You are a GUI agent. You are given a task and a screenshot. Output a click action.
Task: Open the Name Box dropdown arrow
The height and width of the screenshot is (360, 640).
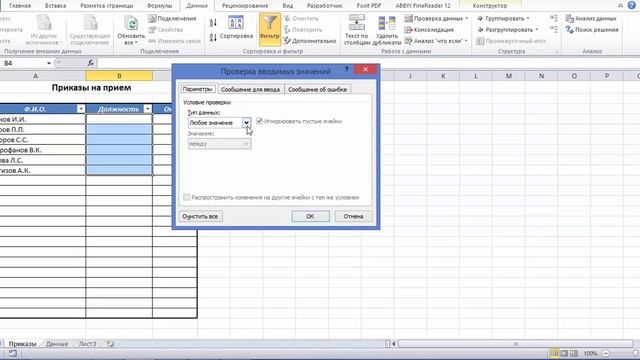(49, 63)
